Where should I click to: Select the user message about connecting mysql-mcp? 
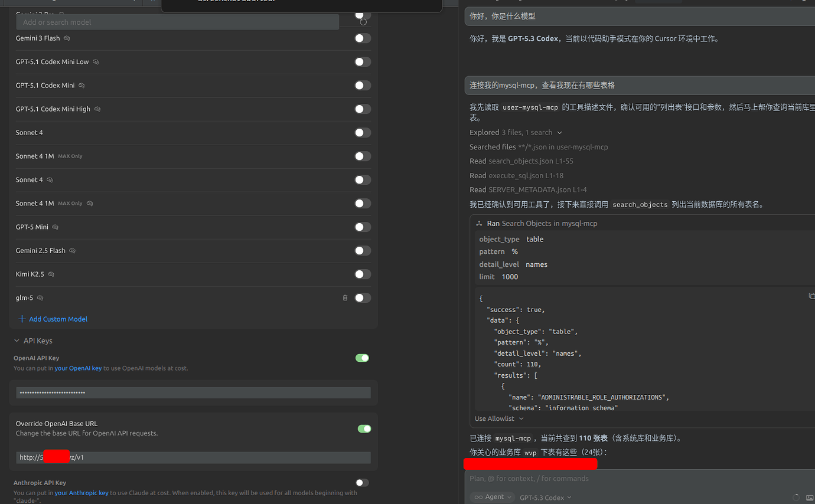(640, 86)
